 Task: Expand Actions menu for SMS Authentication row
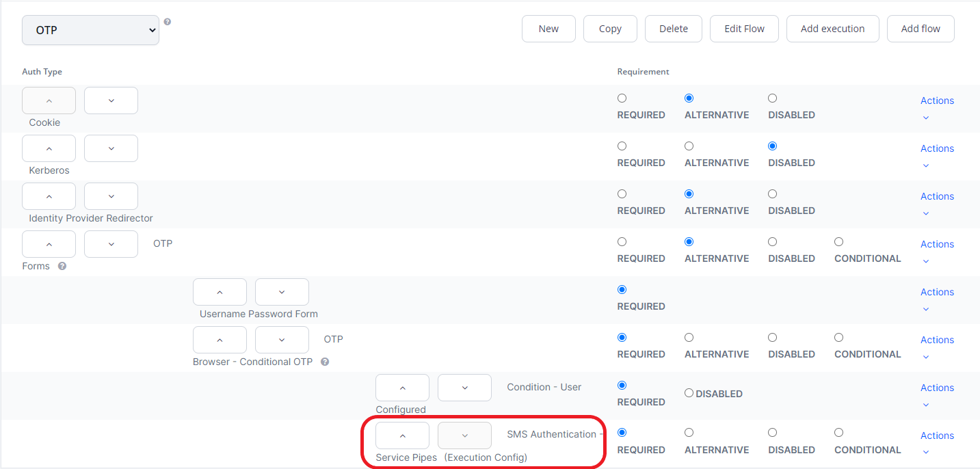[936, 443]
